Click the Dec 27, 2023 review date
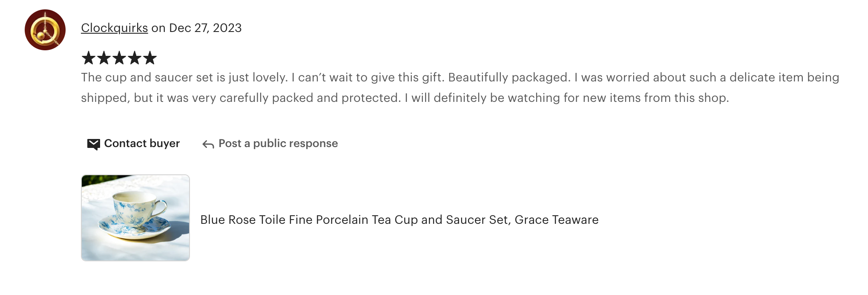This screenshot has width=868, height=295. coord(205,28)
